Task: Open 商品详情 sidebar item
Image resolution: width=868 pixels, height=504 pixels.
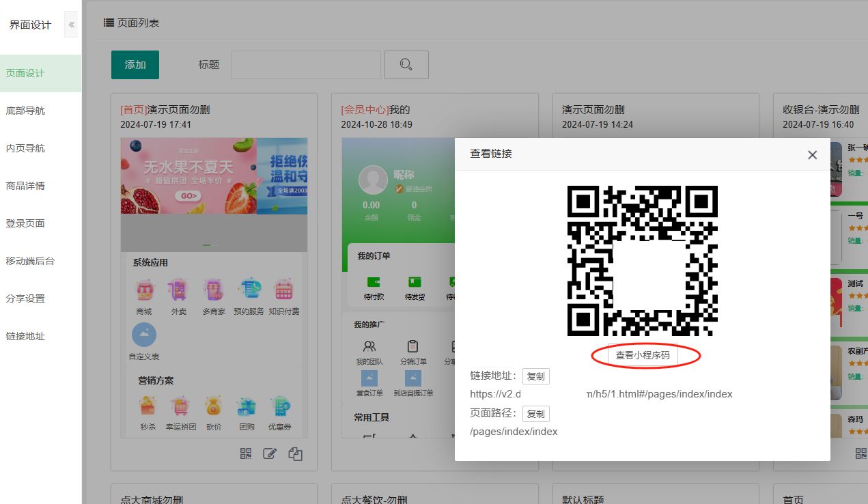Action: (x=25, y=186)
